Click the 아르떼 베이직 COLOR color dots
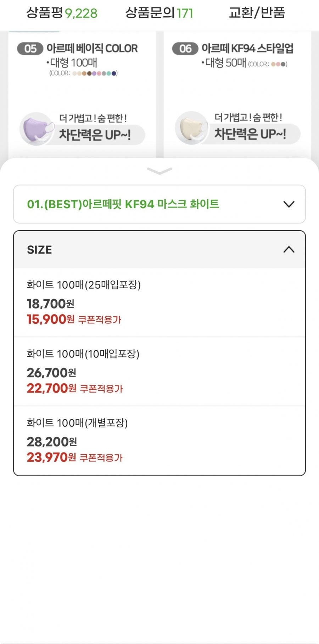 [x=95, y=73]
